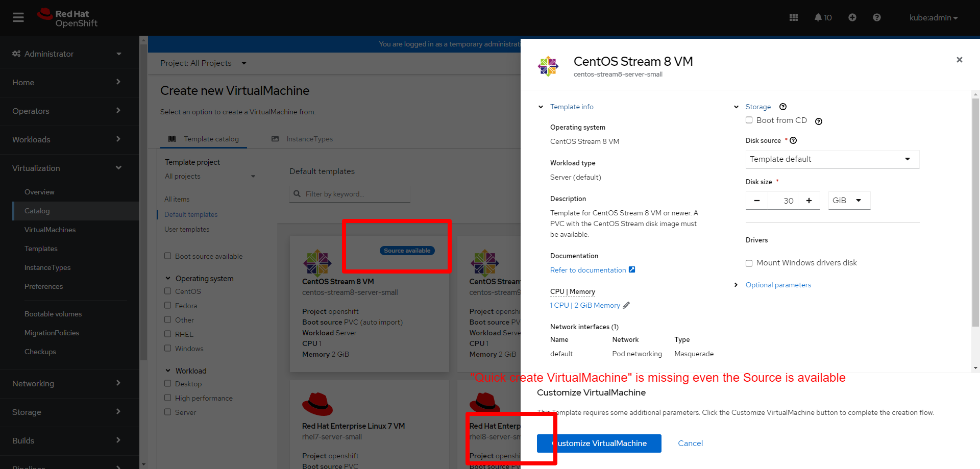Decrease disk size with minus button
The image size is (980, 469).
point(757,201)
